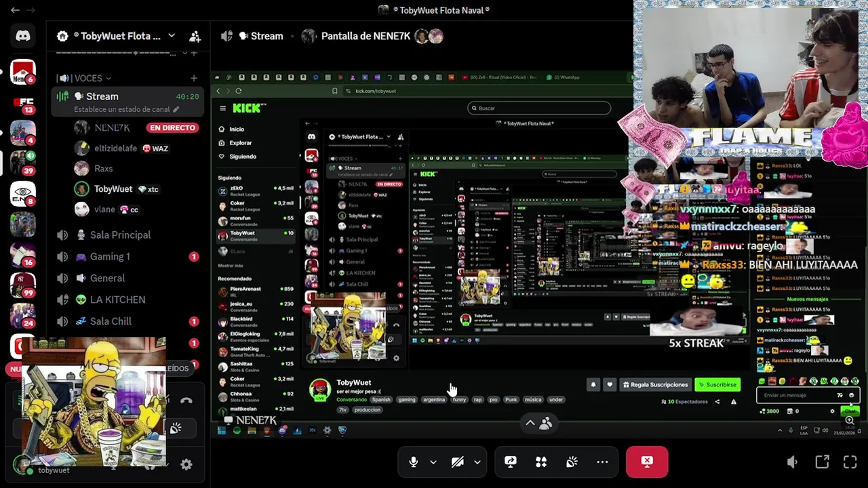This screenshot has height=488, width=868.
Task: Start an activity with the shapes icon
Action: [x=541, y=462]
